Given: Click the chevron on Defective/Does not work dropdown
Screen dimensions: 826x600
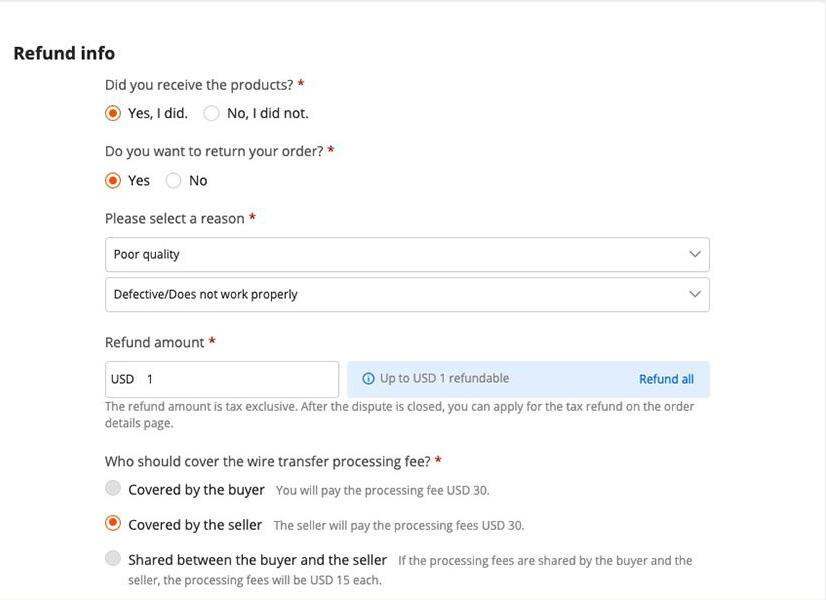Looking at the screenshot, I should 695,294.
